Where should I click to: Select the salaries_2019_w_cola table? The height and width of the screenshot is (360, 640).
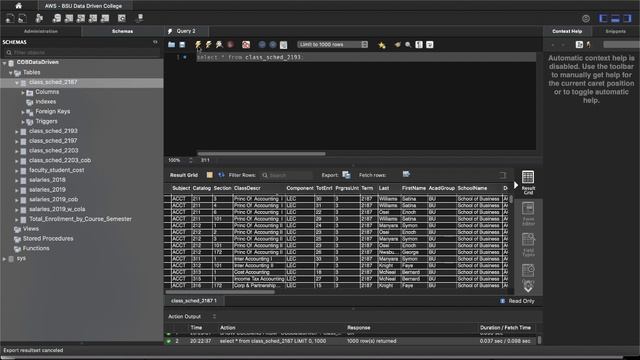pos(57,209)
